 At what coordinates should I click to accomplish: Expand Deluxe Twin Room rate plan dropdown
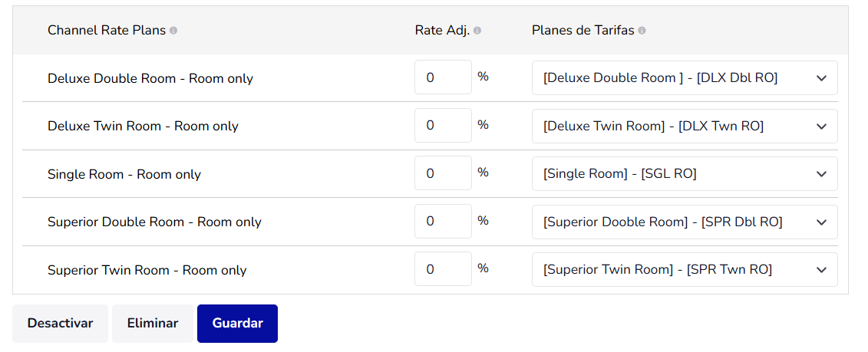point(684,127)
